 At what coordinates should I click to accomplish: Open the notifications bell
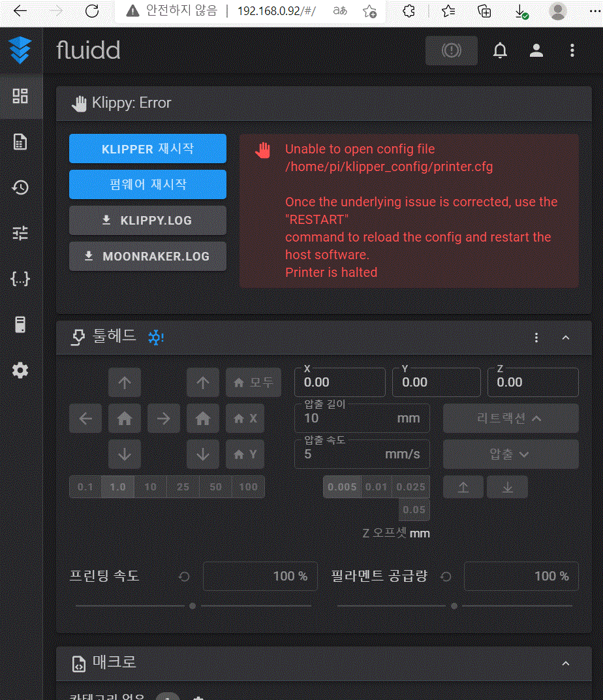500,50
